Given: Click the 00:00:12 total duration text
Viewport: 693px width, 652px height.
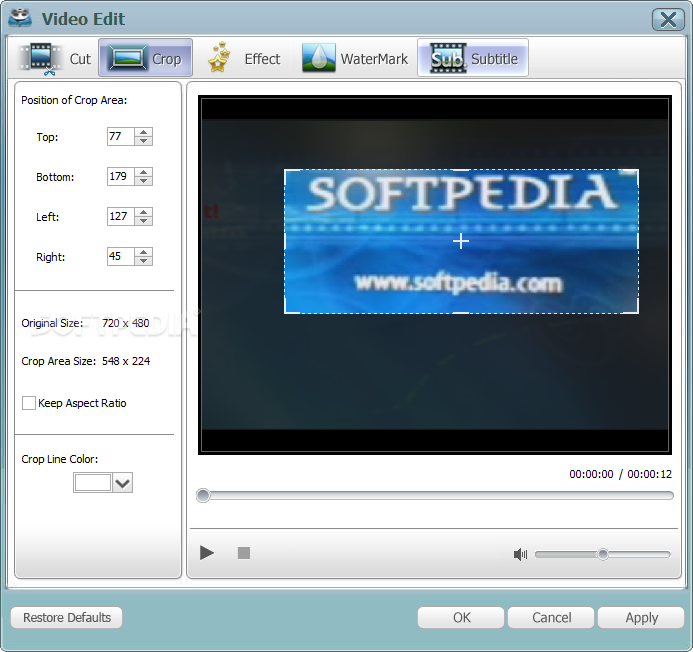Looking at the screenshot, I should coord(649,474).
